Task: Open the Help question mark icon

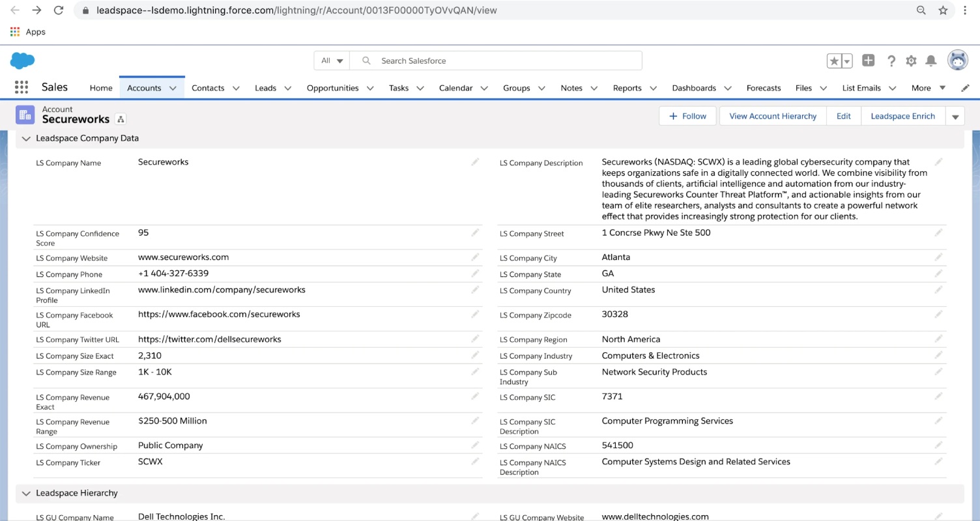Action: click(x=891, y=61)
